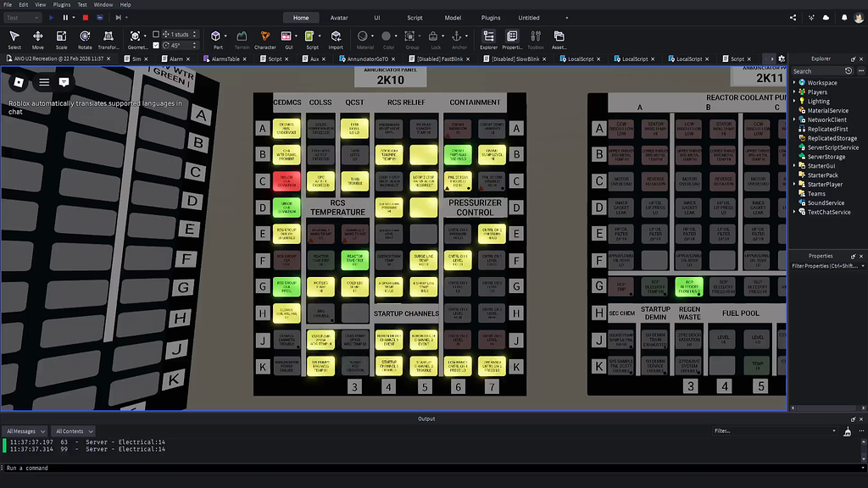868x488 pixels.
Task: Click the Filter Properties field
Action: 827,266
